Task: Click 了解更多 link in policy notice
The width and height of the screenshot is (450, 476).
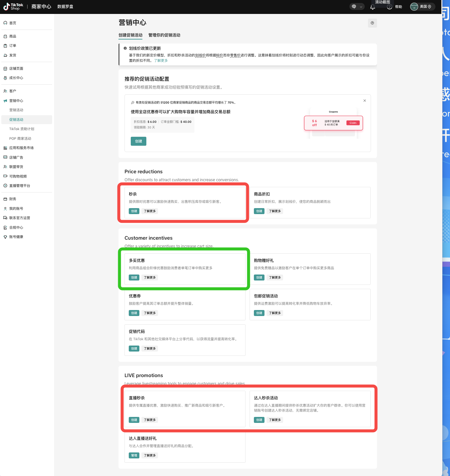Action: (161, 61)
